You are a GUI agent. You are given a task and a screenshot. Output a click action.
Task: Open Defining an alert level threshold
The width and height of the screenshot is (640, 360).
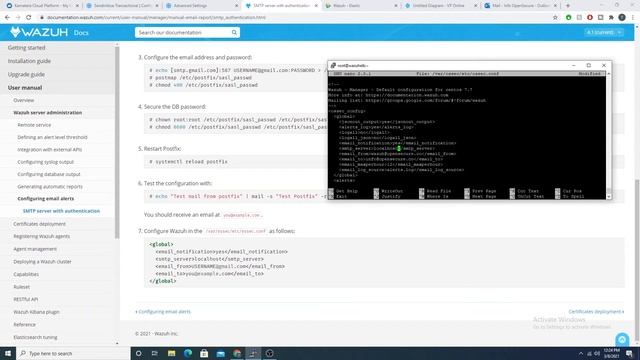point(52,137)
